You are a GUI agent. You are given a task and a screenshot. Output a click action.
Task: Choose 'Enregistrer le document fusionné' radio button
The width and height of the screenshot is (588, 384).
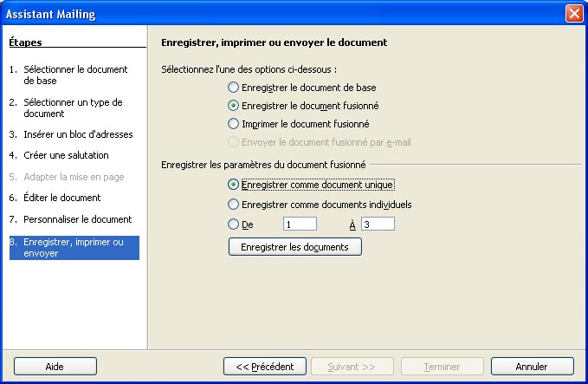[x=233, y=106]
